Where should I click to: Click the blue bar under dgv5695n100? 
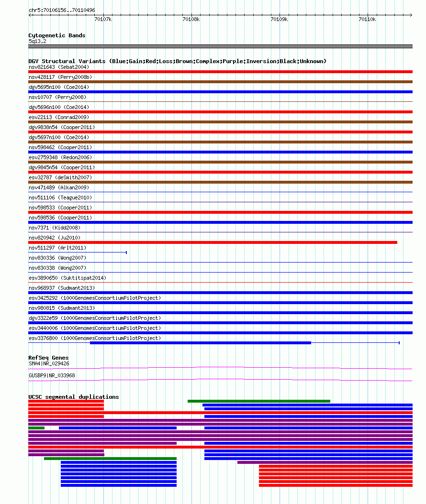220,92
